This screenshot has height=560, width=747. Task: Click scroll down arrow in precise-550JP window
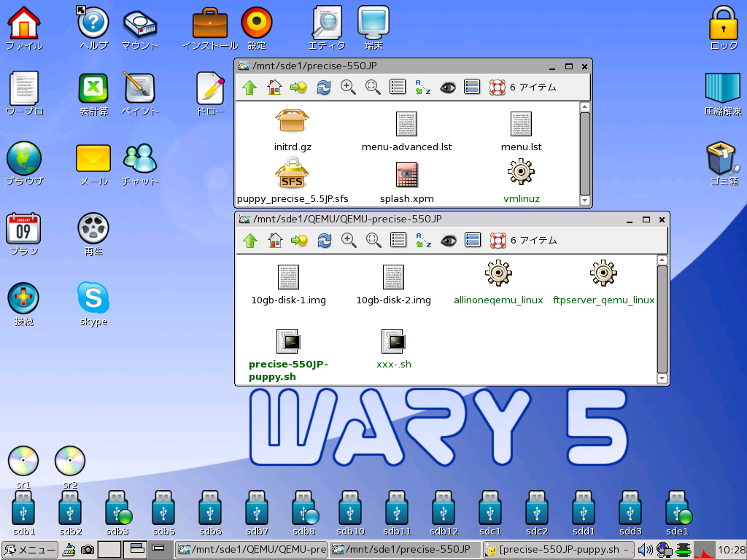point(585,201)
